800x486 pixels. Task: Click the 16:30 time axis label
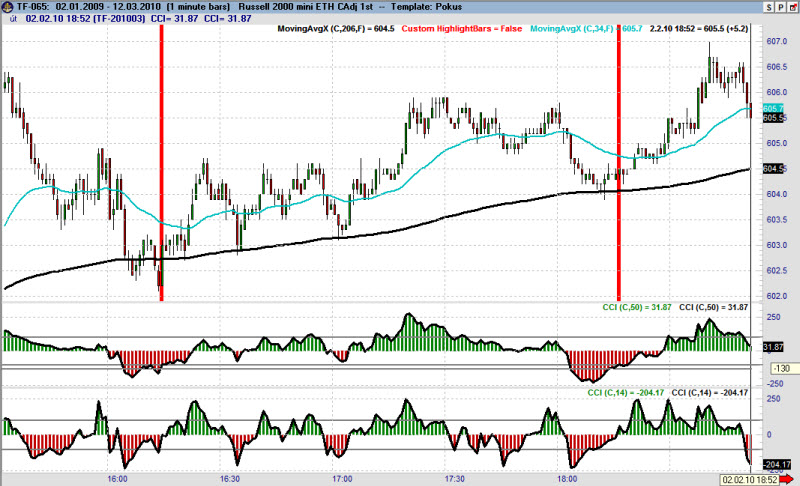point(230,479)
